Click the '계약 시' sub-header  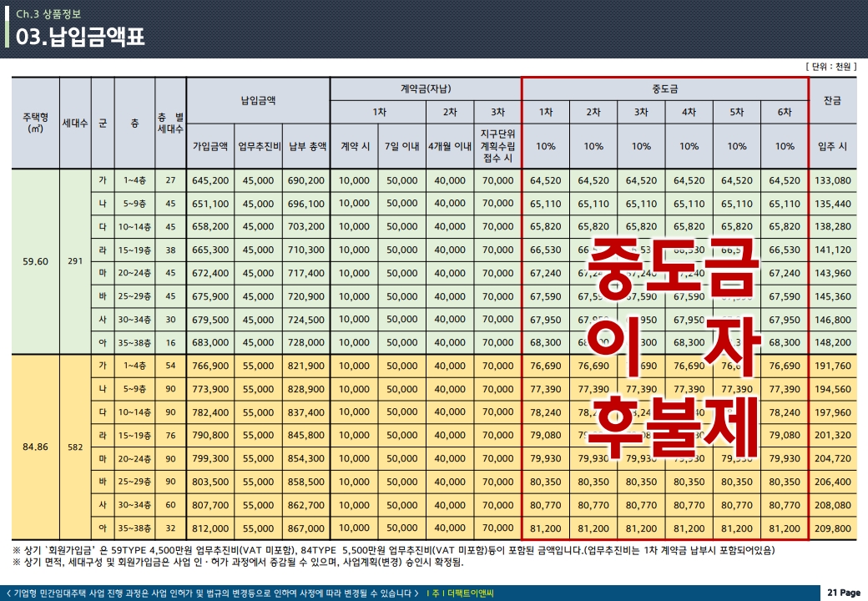tap(354, 146)
